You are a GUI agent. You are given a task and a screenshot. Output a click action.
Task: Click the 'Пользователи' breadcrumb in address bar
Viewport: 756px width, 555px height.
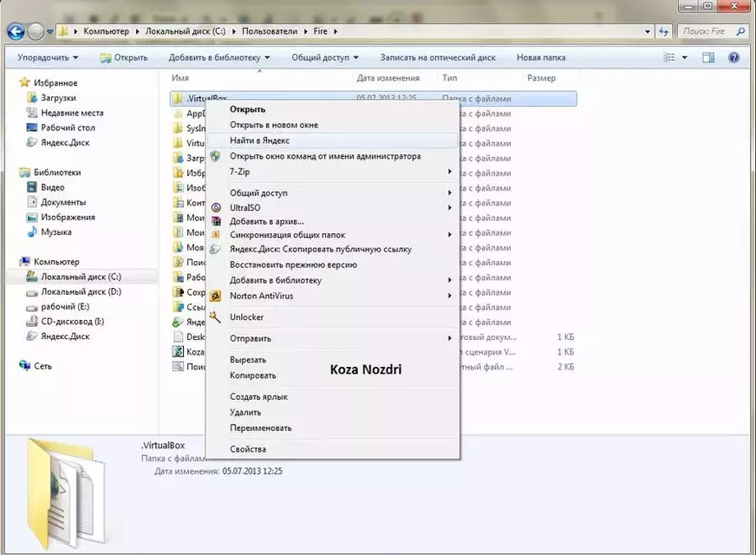pyautogui.click(x=270, y=31)
